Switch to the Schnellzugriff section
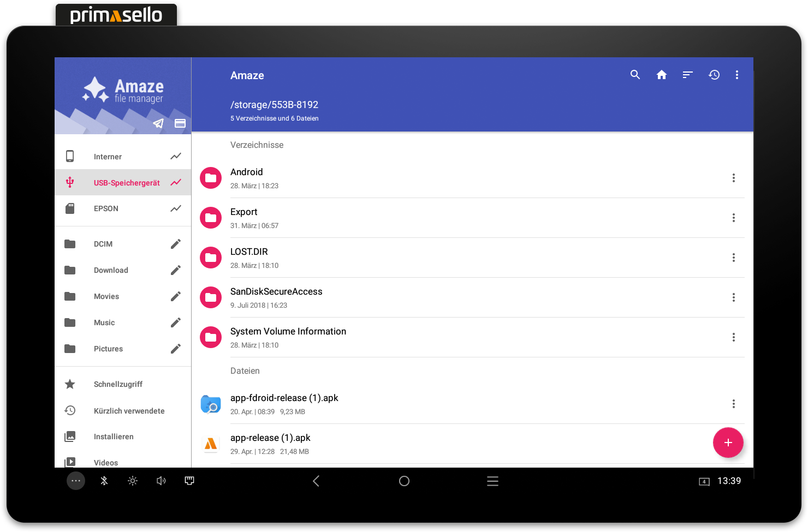 (118, 384)
